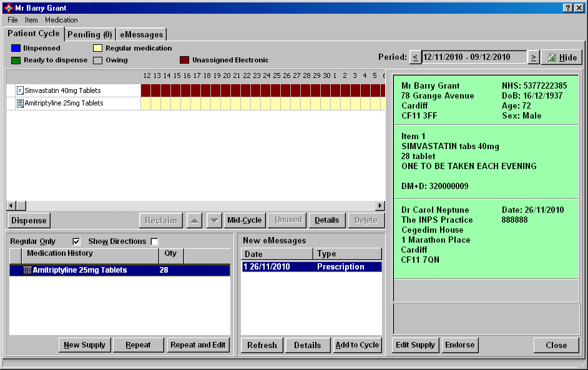Click the move down arrow button
Image resolution: width=588 pixels, height=370 pixels.
tap(213, 220)
